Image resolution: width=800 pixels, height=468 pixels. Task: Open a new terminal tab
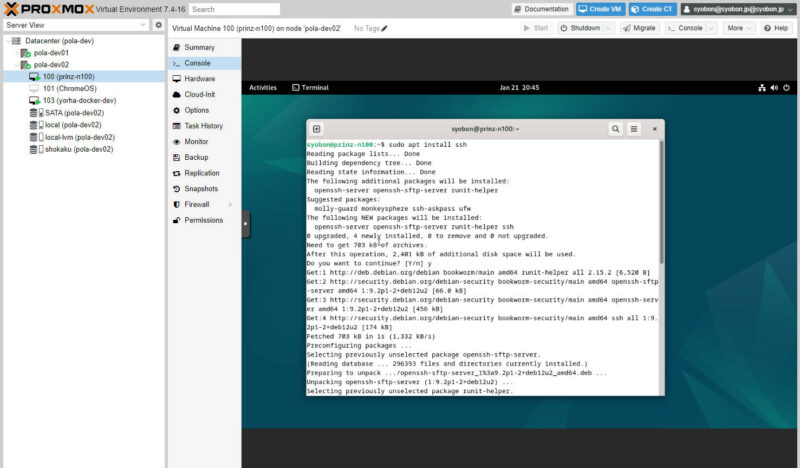point(316,129)
